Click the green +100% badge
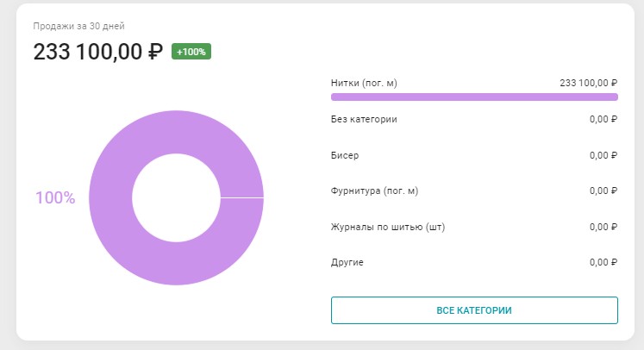The width and height of the screenshot is (644, 350). (191, 52)
